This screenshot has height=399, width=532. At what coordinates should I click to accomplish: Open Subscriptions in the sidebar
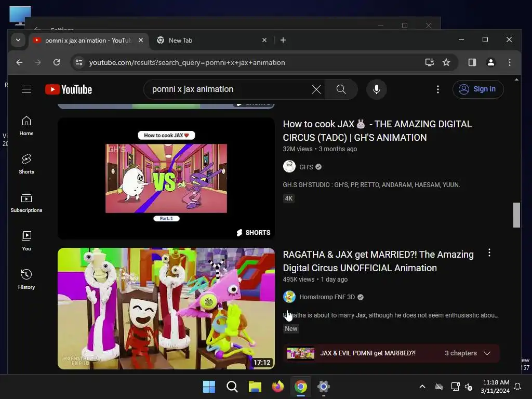point(26,203)
